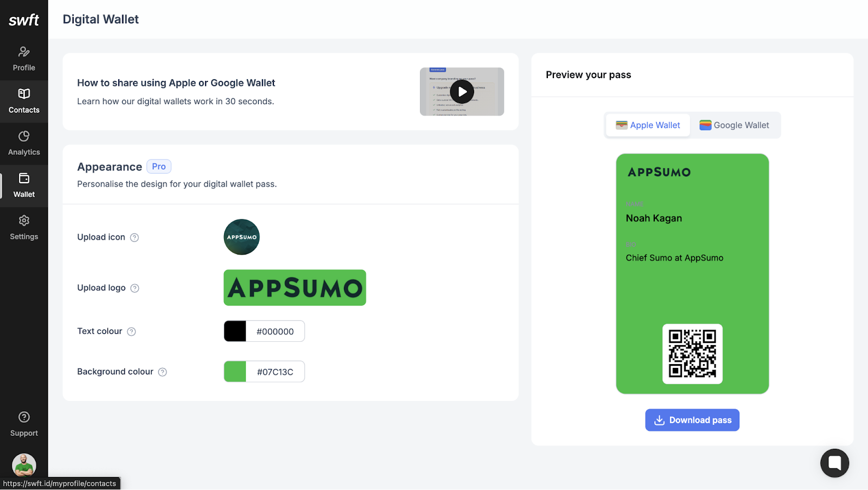
Task: Open the Upload icon help tooltip
Action: click(x=135, y=237)
